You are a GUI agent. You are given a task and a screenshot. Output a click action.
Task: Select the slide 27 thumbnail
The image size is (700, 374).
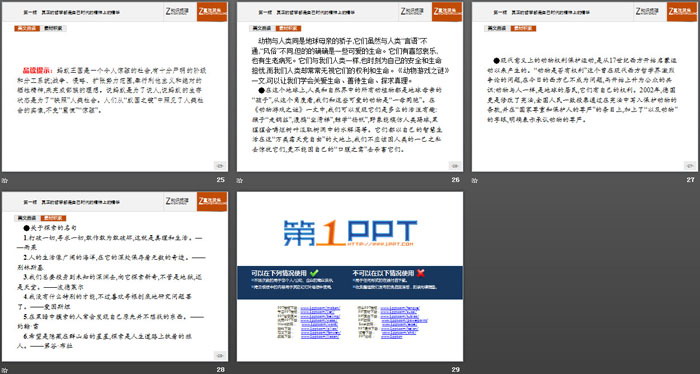[x=584, y=87]
